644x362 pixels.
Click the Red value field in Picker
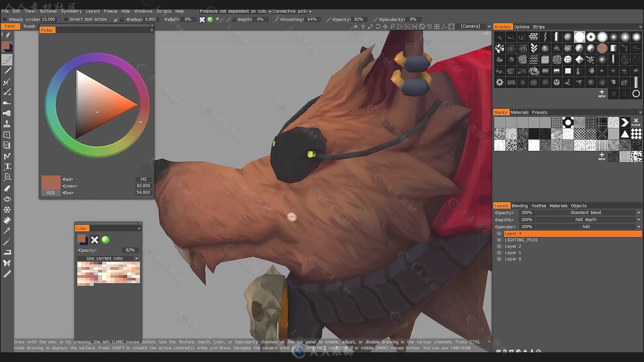click(144, 179)
